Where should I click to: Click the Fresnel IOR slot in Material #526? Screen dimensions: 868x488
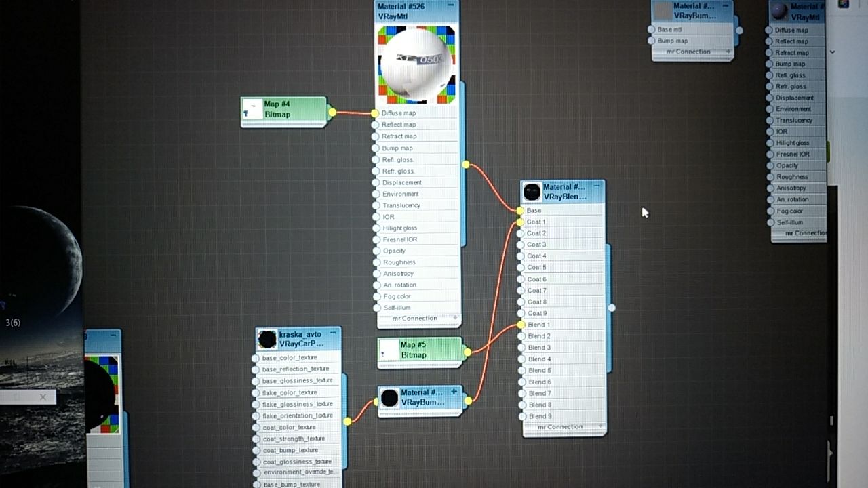tap(418, 239)
